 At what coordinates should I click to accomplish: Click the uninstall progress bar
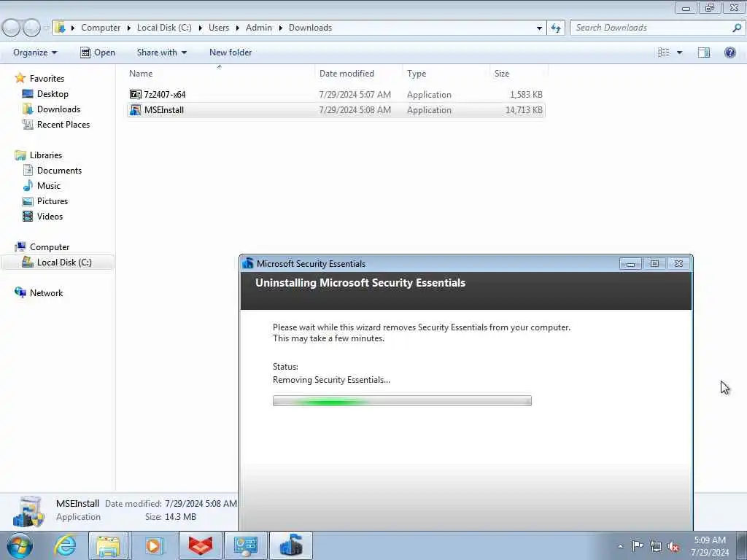click(402, 401)
